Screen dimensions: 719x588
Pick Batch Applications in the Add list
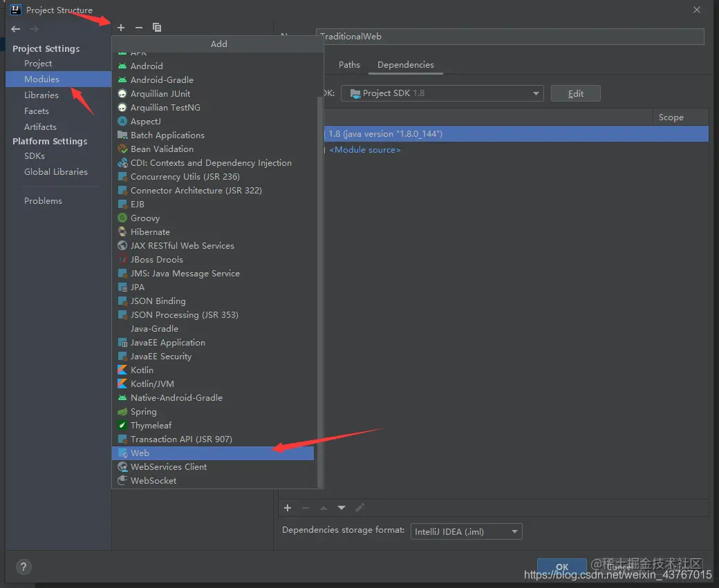tap(213, 135)
